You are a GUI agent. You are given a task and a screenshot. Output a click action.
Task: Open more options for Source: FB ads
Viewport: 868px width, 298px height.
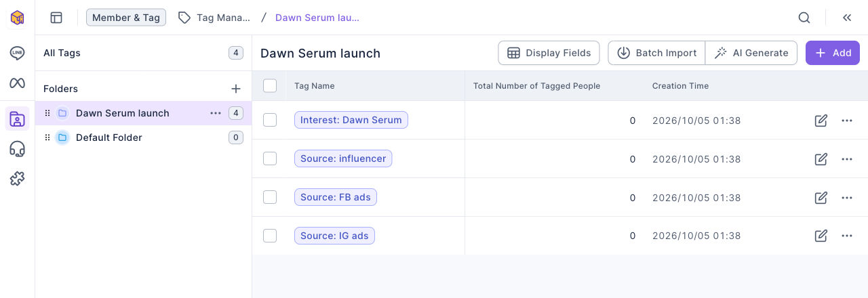(847, 198)
